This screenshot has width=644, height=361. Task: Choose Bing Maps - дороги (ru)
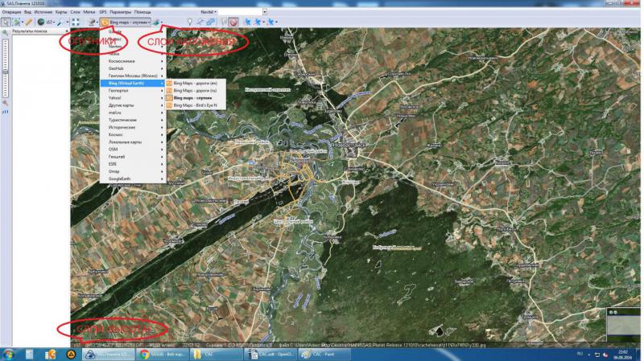pos(195,90)
